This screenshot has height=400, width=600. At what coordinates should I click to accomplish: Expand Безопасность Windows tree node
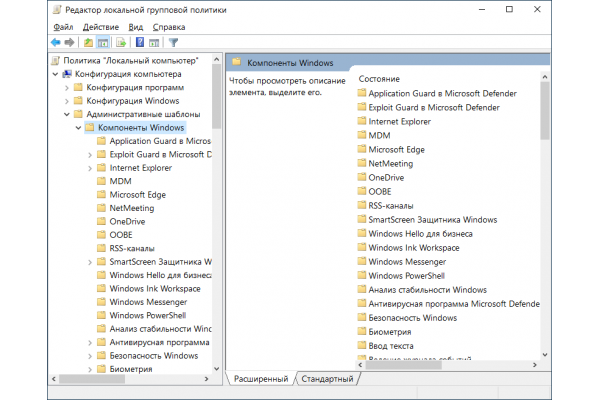coord(90,356)
